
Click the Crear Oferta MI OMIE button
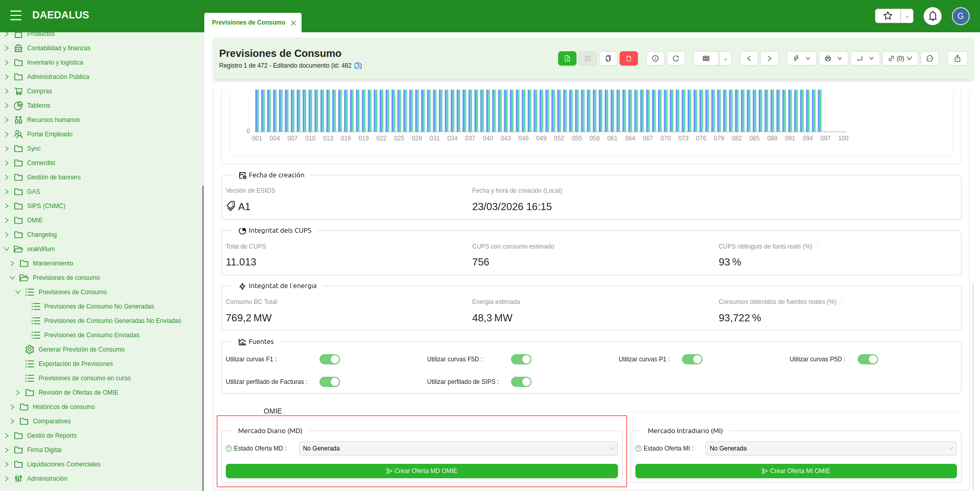click(x=796, y=471)
